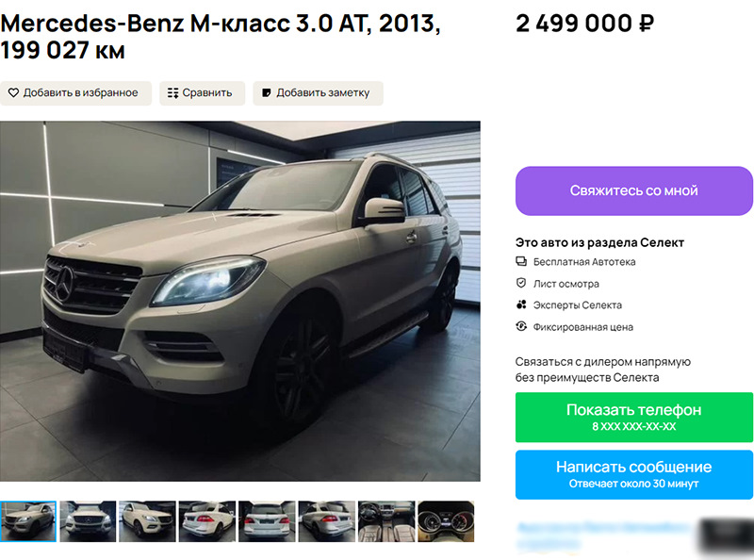This screenshot has height=560, width=754.
Task: Add the listing via Добавить в избранное
Action: click(75, 92)
